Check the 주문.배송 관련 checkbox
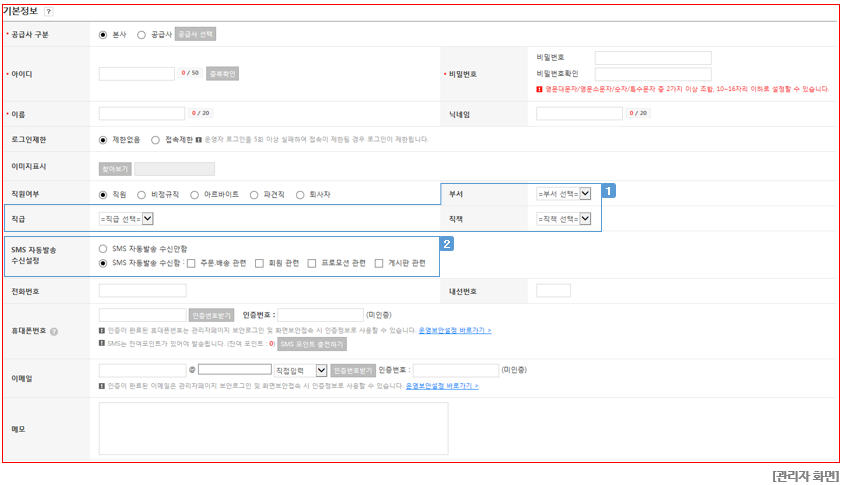844x485 pixels. (191, 263)
